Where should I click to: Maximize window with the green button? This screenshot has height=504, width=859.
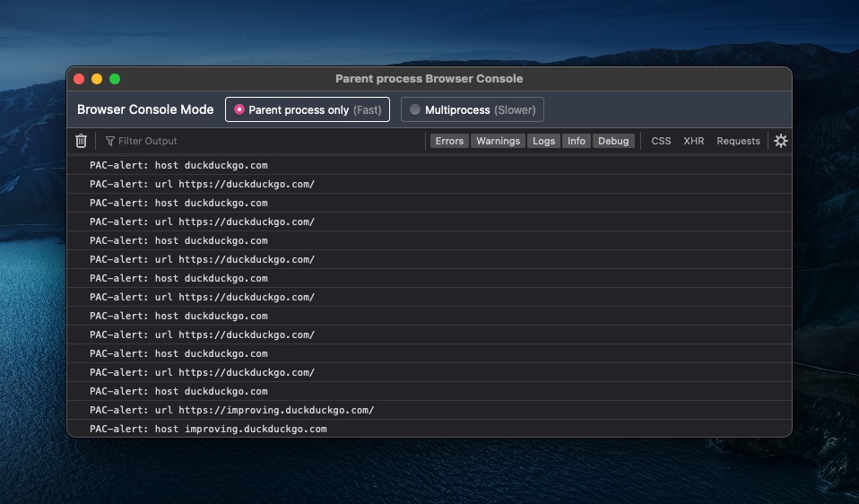click(115, 79)
